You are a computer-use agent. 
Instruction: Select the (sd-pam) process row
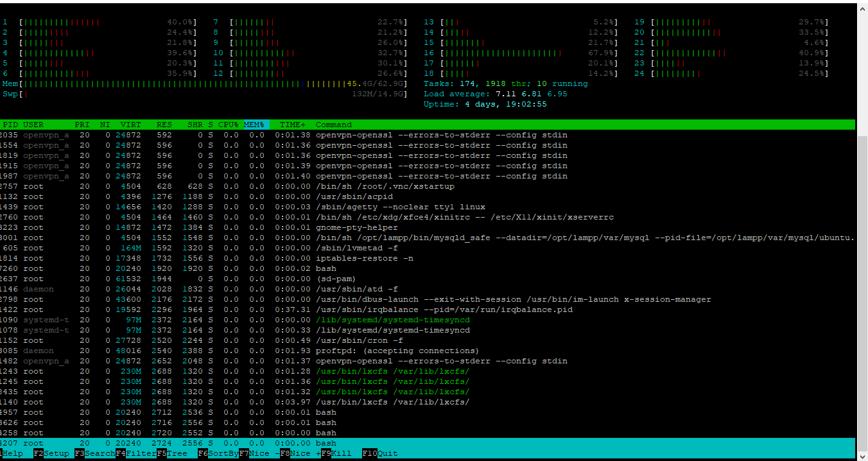point(428,279)
